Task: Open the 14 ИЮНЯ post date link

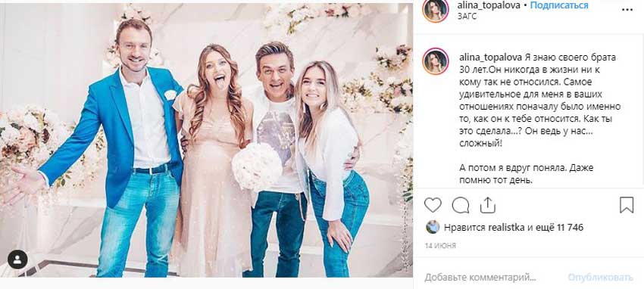Action: tap(440, 246)
